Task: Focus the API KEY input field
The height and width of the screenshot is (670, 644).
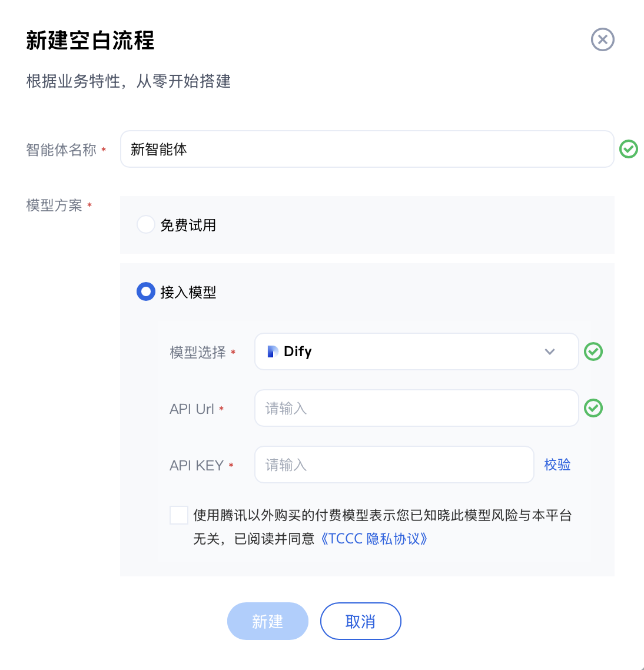Action: (394, 465)
